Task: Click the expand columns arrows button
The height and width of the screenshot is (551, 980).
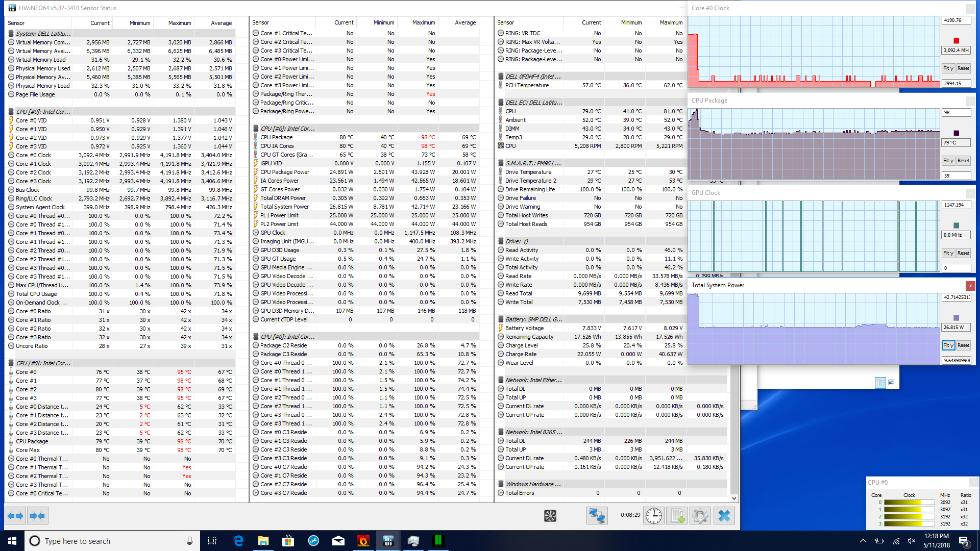Action: (x=15, y=516)
